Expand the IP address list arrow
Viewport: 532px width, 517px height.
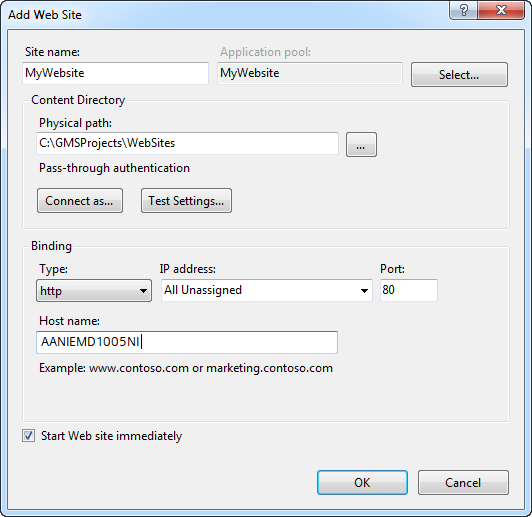pyautogui.click(x=364, y=290)
